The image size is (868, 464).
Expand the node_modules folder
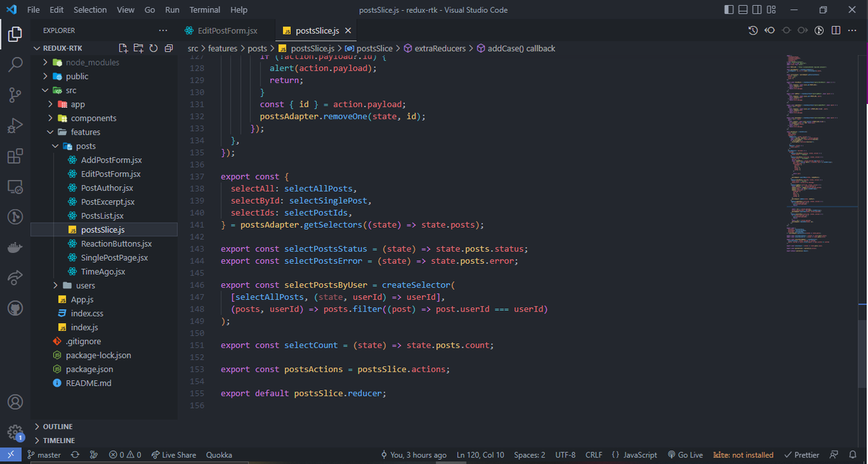(x=105, y=62)
